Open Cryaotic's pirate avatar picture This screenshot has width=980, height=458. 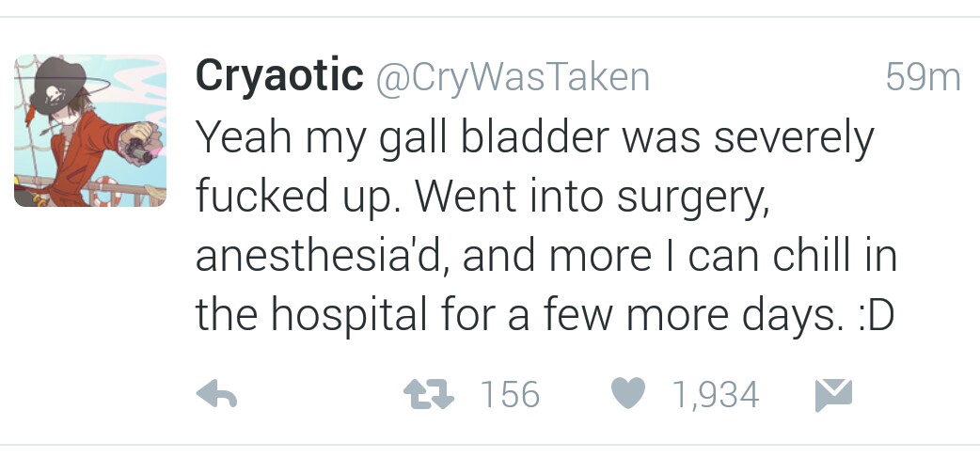pos(90,131)
